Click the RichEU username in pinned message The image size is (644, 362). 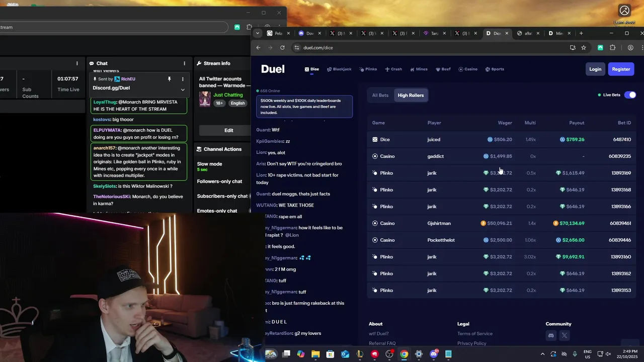coord(128,79)
